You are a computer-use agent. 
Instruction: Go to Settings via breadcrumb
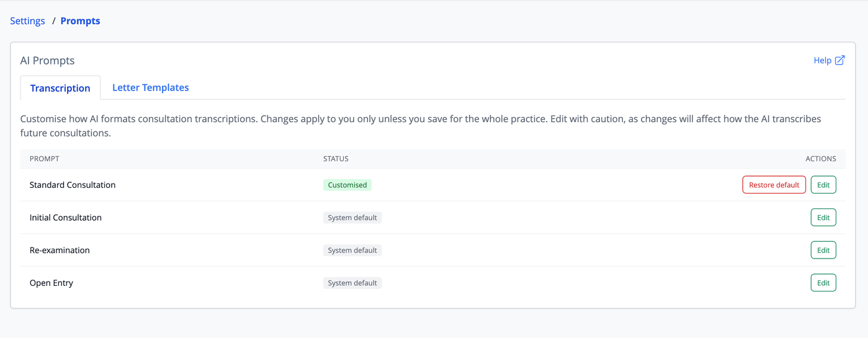(x=27, y=20)
